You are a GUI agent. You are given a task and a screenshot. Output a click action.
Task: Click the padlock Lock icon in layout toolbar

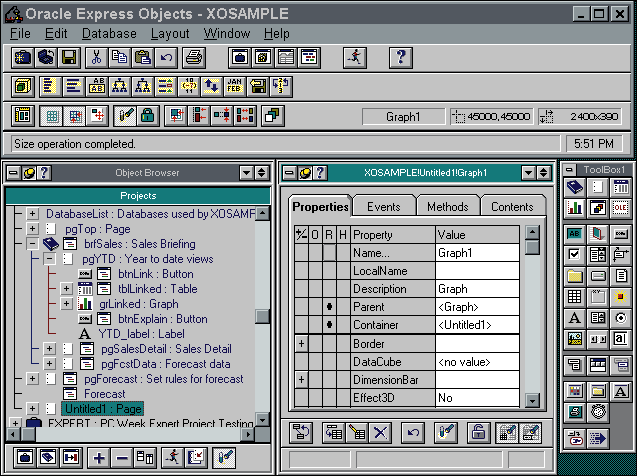147,116
